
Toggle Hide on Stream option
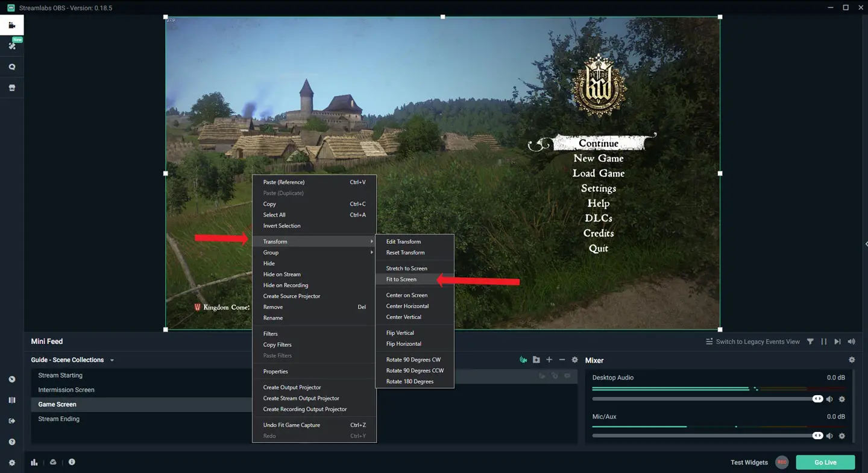(314, 274)
